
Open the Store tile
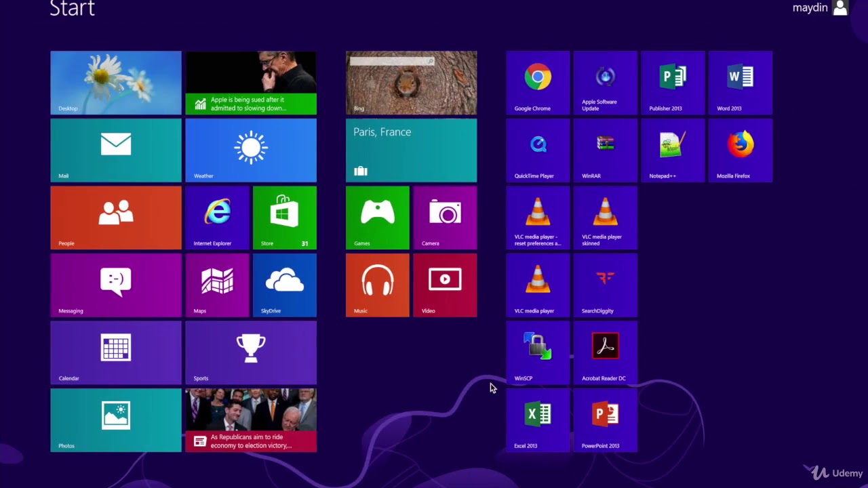coord(285,218)
